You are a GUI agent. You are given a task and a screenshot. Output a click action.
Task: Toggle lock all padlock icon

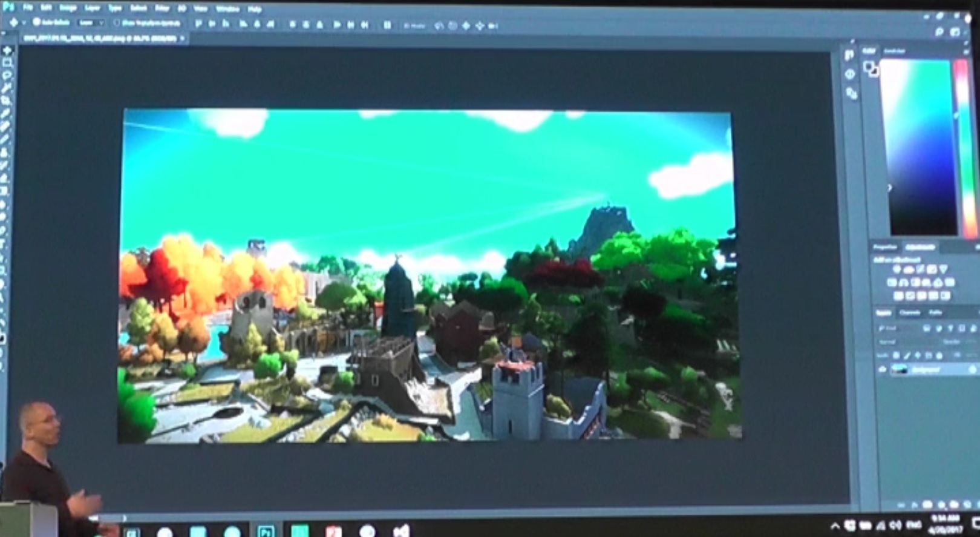click(939, 355)
